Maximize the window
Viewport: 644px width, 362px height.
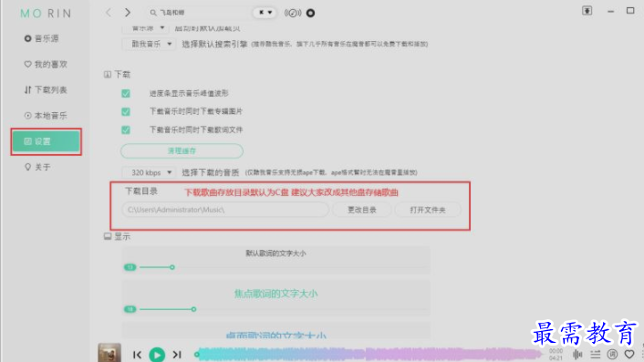click(x=630, y=11)
